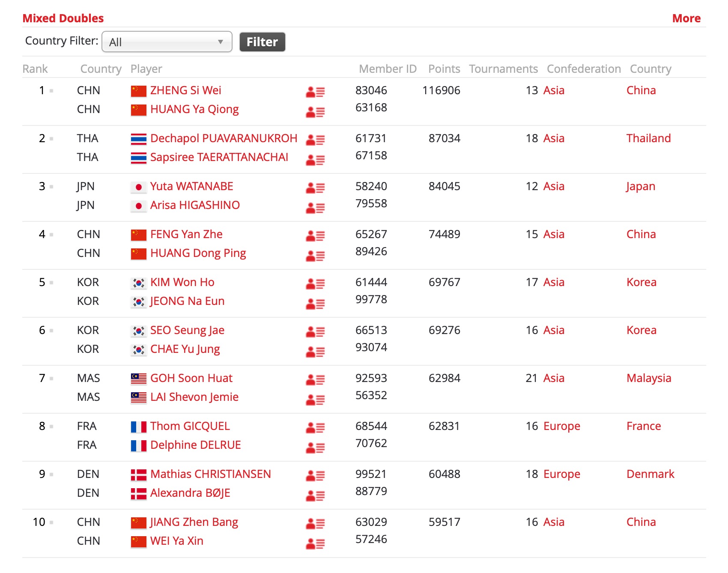Open profile icon for Delphine DELRUE
This screenshot has width=728, height=573.
[x=315, y=448]
